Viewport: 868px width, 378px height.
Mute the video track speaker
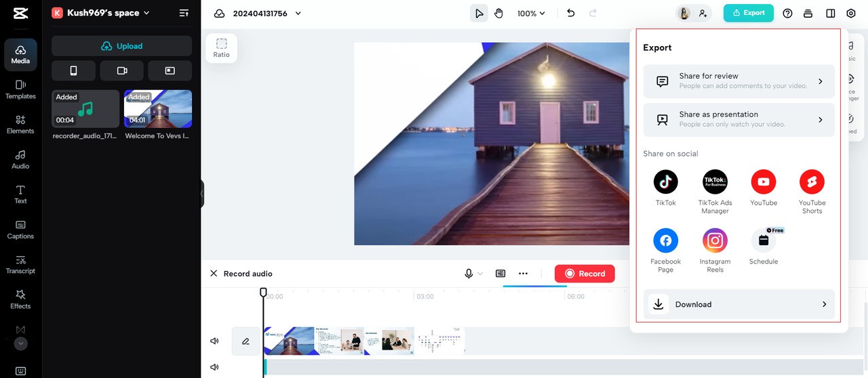[x=214, y=341]
